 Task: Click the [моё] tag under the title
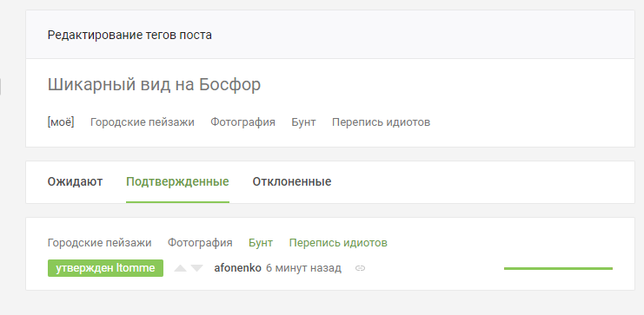61,122
